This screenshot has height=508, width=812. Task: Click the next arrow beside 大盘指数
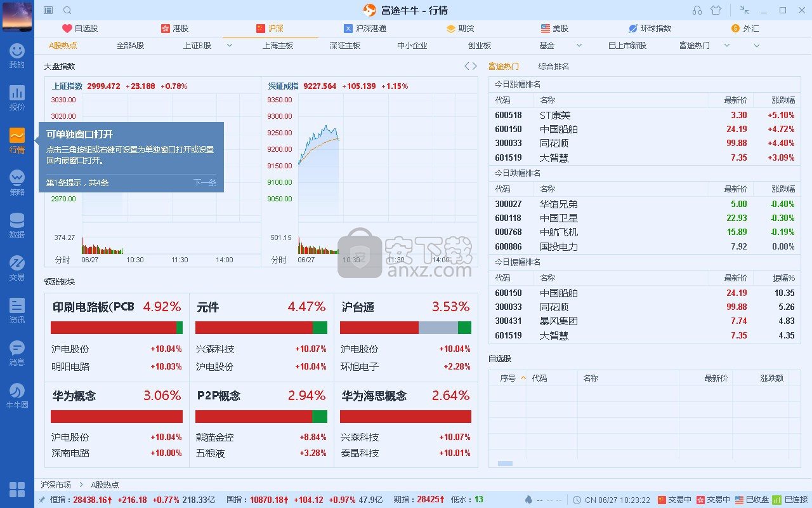point(475,66)
